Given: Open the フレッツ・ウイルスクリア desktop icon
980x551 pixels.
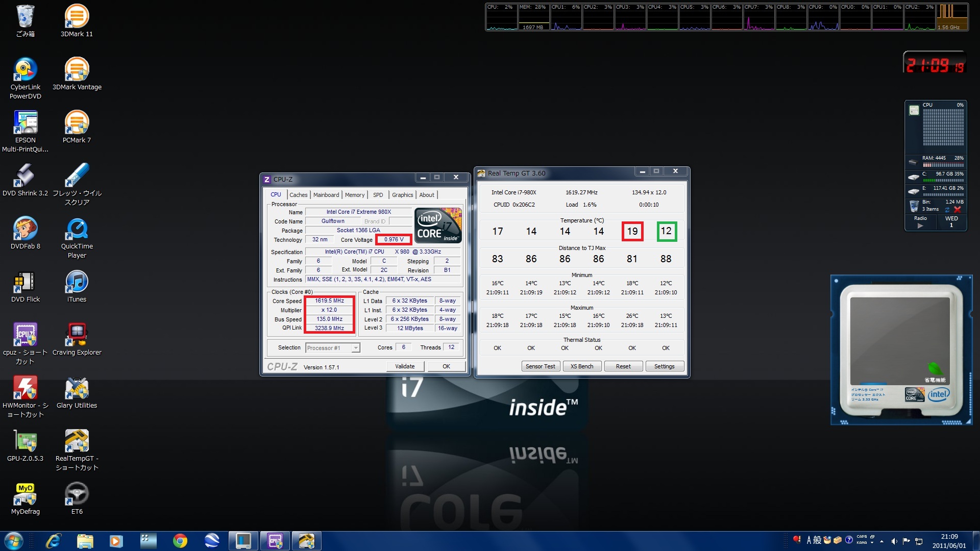Looking at the screenshot, I should [x=77, y=184].
